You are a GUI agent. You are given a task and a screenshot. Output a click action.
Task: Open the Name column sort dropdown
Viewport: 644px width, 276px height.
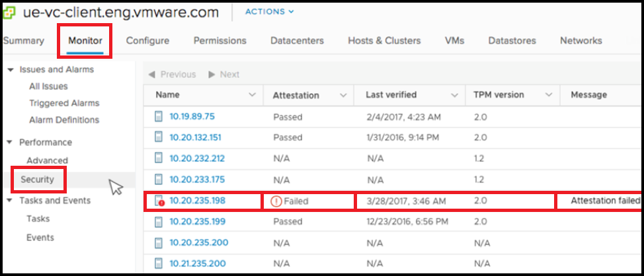(x=251, y=95)
